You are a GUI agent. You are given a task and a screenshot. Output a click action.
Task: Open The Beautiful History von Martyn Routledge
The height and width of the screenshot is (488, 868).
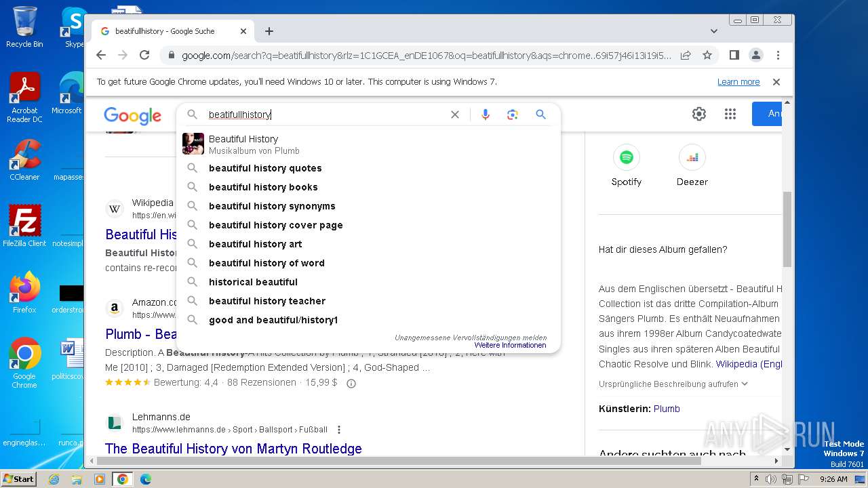pos(233,449)
